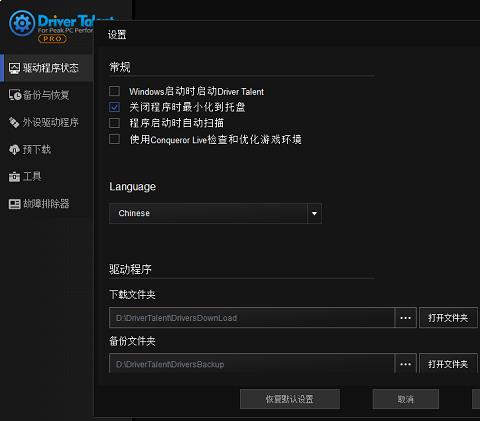Uncheck 关闭程序时最小化到托盘
Image resolution: width=480 pixels, height=421 pixels.
tap(114, 107)
